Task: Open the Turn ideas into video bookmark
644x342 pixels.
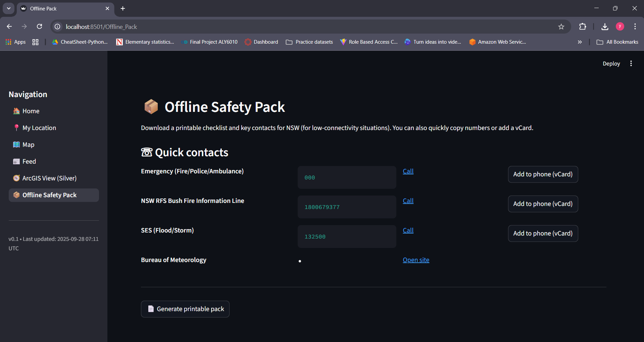Action: 433,42
